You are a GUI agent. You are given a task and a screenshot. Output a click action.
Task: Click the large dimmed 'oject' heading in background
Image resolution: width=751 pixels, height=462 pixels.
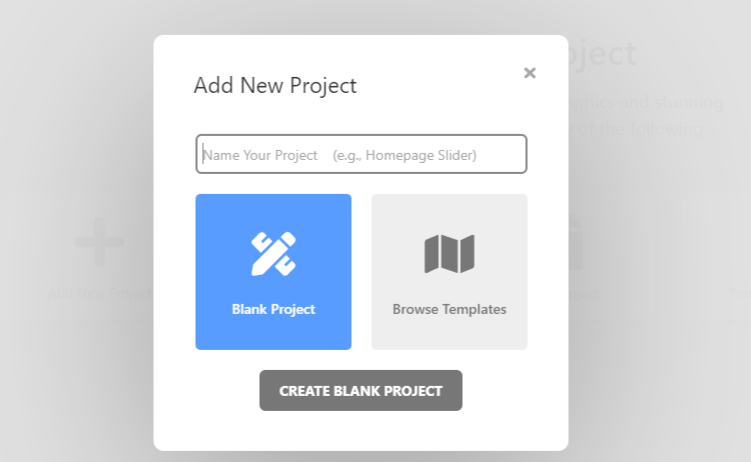pyautogui.click(x=603, y=53)
